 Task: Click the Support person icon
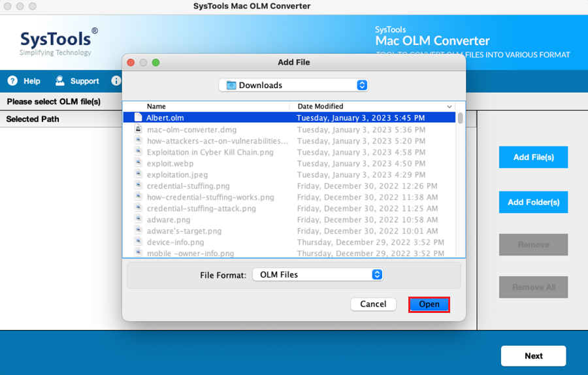click(59, 80)
